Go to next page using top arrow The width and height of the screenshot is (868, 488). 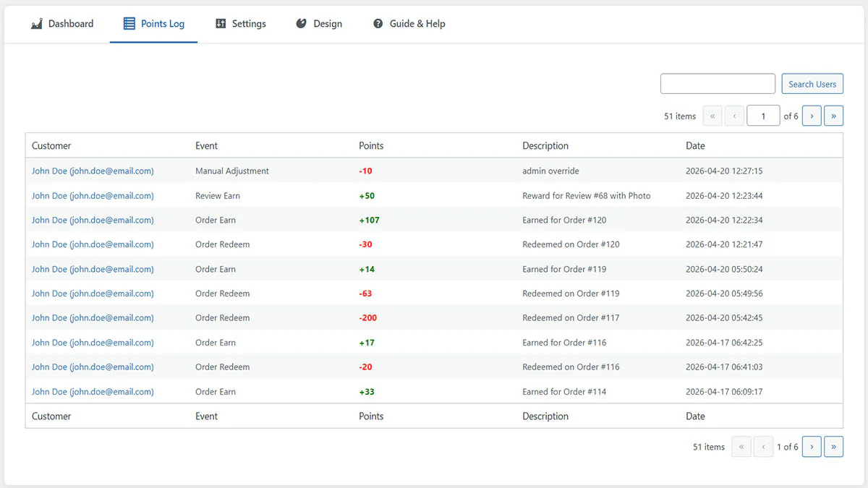tap(812, 116)
